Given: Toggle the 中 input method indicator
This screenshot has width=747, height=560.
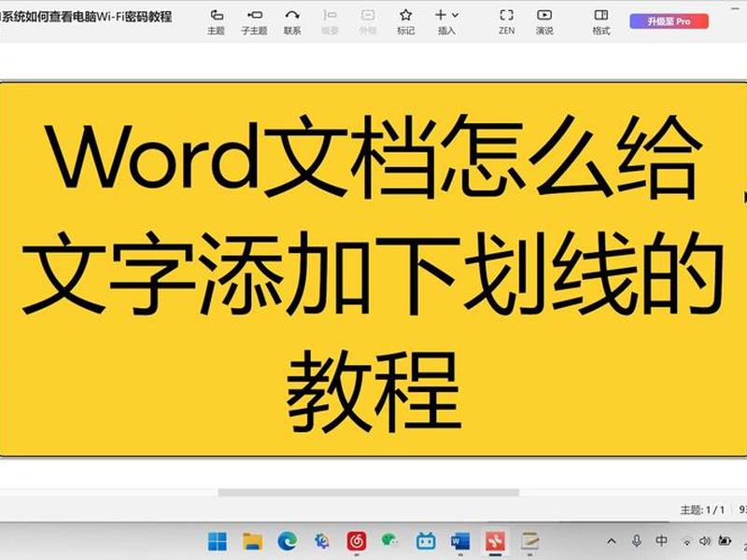Looking at the screenshot, I should pyautogui.click(x=661, y=540).
